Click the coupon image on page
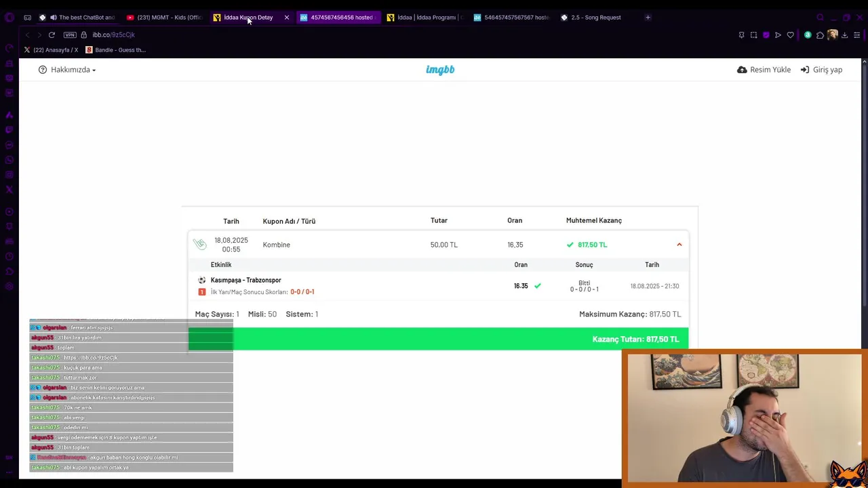This screenshot has width=868, height=488. tap(439, 279)
